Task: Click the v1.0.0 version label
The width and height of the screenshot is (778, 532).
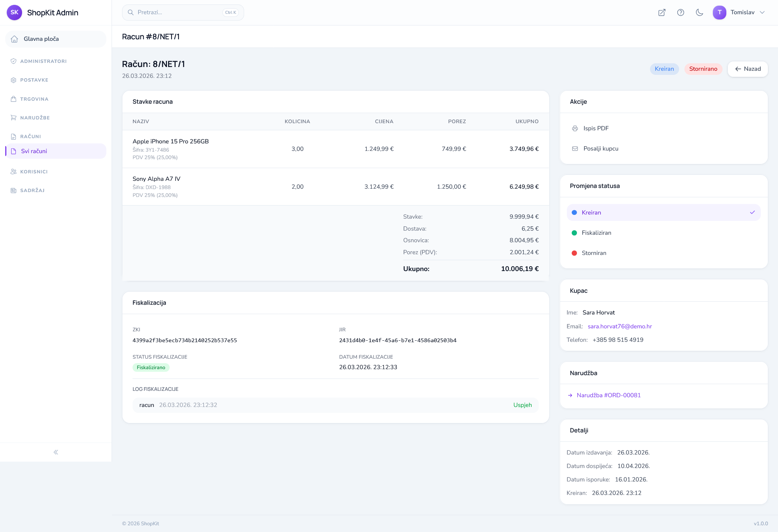Action: [x=761, y=524]
